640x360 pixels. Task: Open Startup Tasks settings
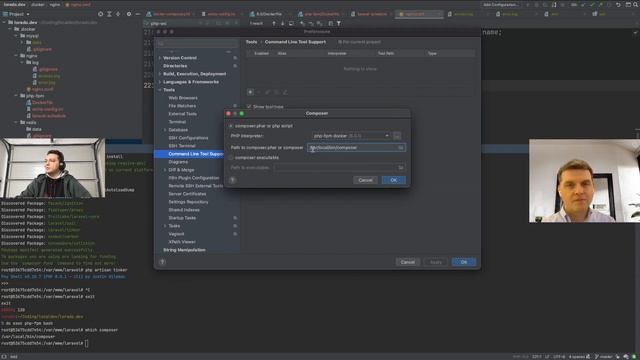(x=182, y=218)
